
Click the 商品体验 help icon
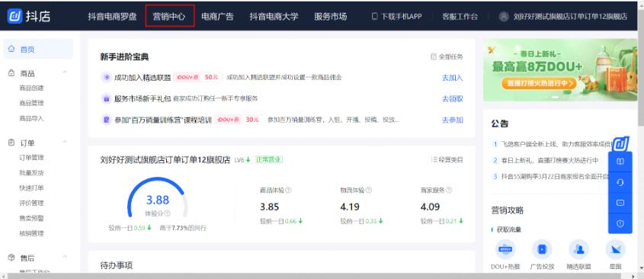click(x=288, y=191)
